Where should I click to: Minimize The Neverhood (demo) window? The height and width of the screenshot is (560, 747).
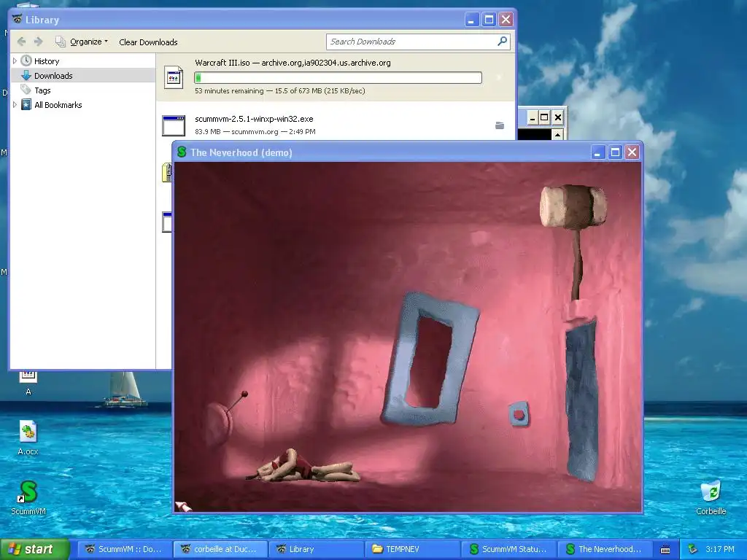(598, 152)
